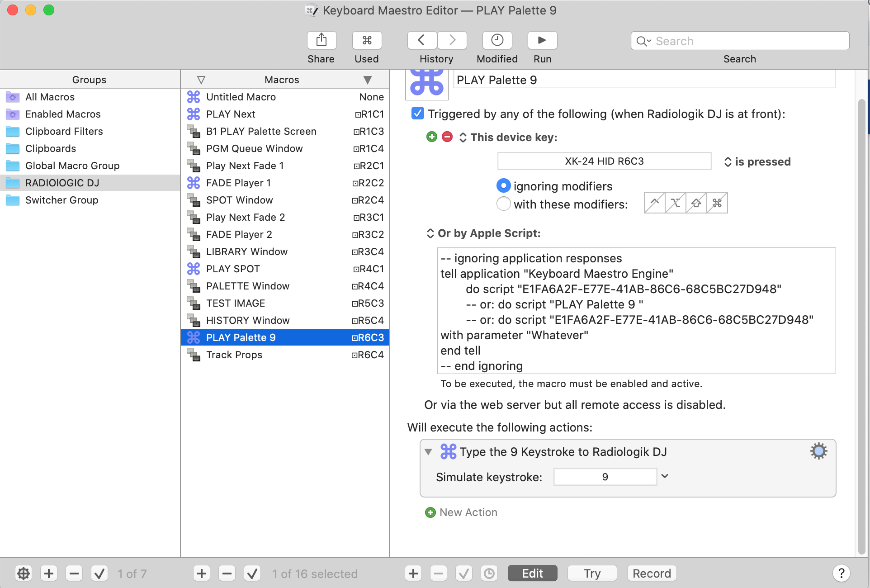Add a new trigger with green plus
This screenshot has height=588, width=870.
point(432,137)
